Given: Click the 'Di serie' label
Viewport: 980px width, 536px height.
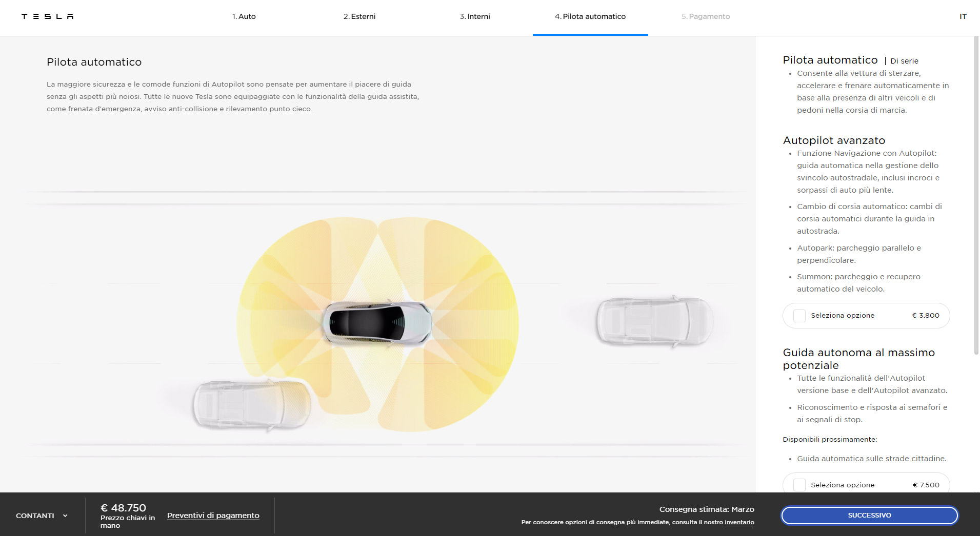Looking at the screenshot, I should (905, 61).
